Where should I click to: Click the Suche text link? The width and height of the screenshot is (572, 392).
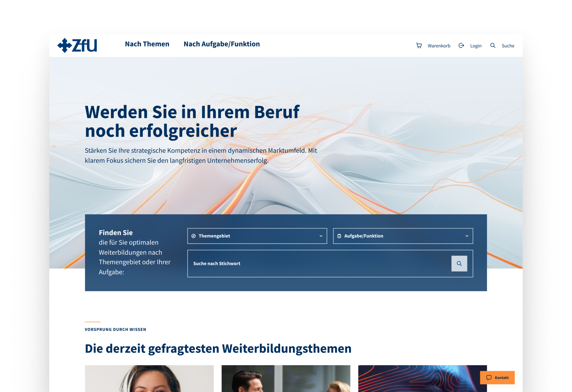(x=508, y=46)
